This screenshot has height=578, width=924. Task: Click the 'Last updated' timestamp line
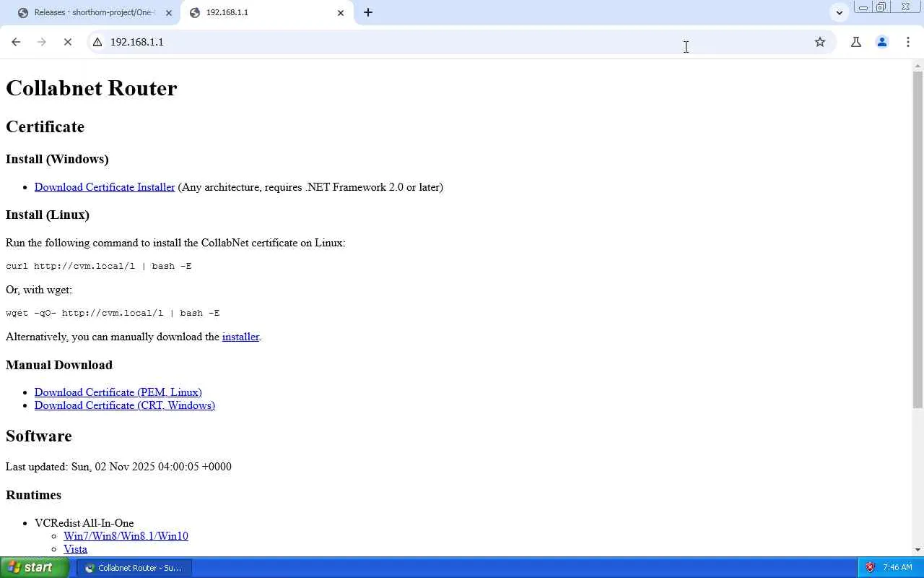pyautogui.click(x=118, y=467)
